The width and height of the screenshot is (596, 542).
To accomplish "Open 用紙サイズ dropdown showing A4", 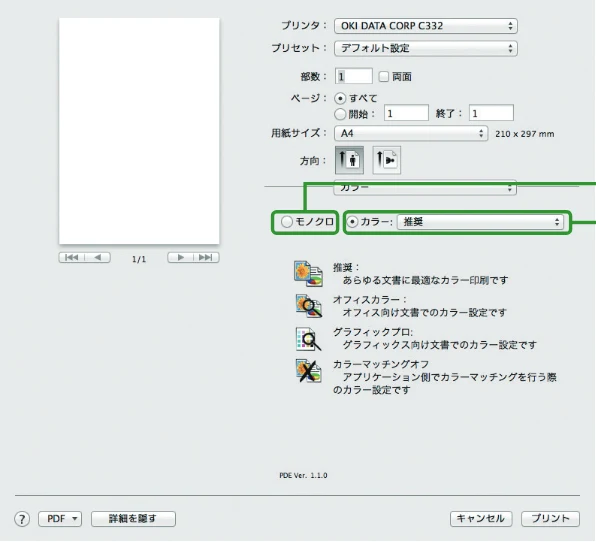I will tap(411, 133).
